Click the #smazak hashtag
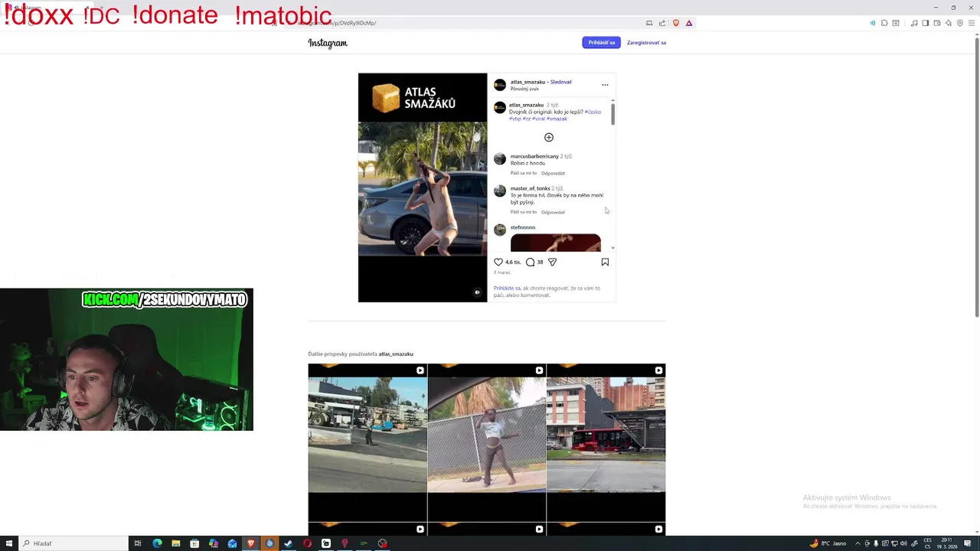The image size is (980, 551). click(557, 119)
